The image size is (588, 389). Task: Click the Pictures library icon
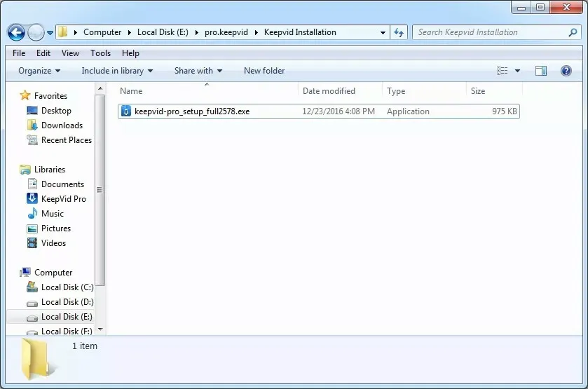(x=32, y=228)
